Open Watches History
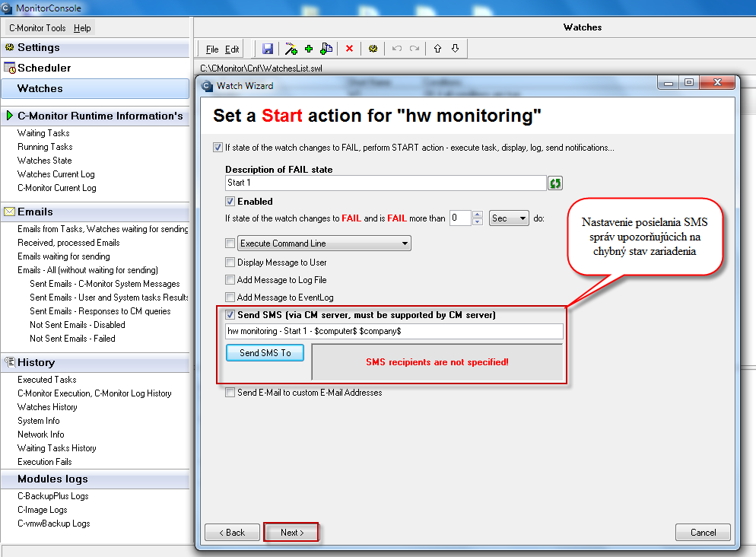This screenshot has width=756, height=557. tap(47, 407)
